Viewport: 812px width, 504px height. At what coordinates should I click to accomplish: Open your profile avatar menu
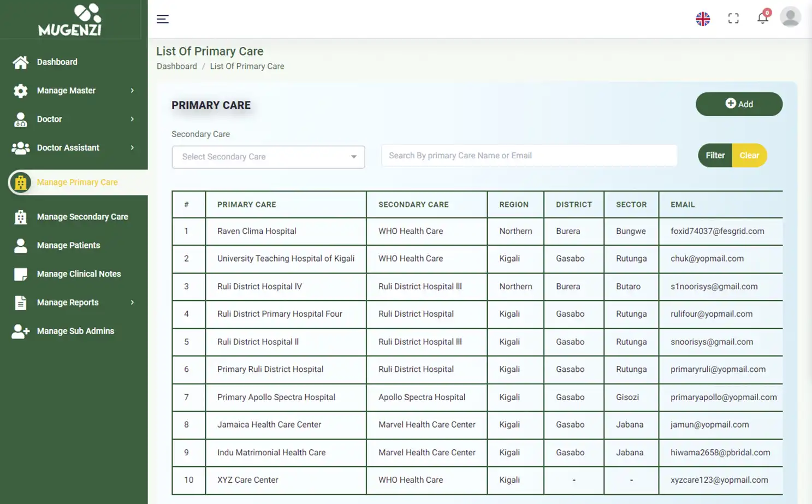coord(790,17)
